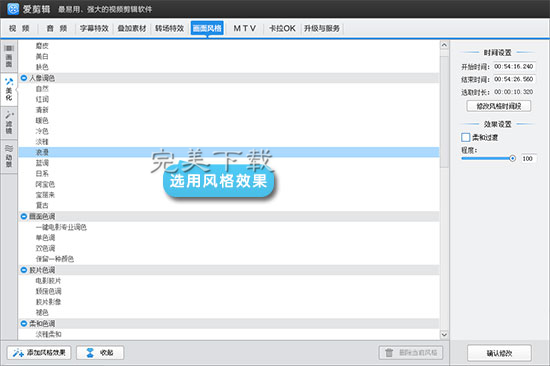Click 添加风格效果 button
This screenshot has width=550, height=366.
[39, 353]
